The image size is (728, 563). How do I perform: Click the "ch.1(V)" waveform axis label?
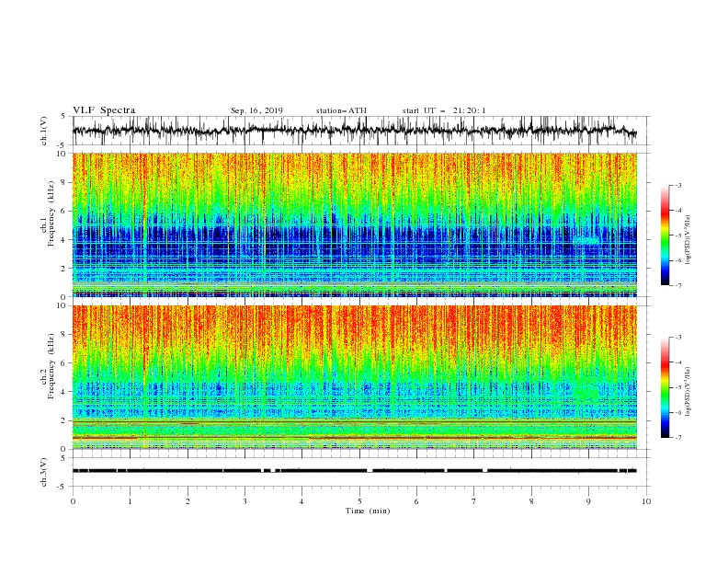pos(44,131)
